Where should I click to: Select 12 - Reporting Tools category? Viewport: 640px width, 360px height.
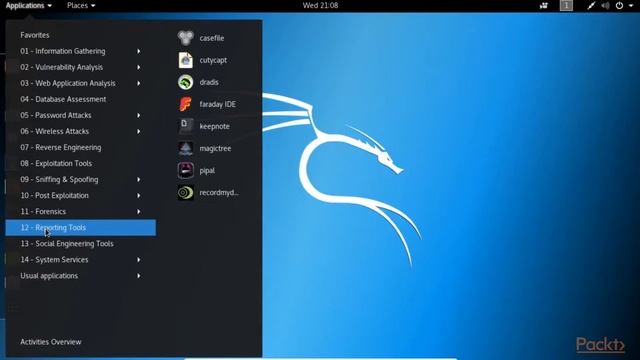tap(81, 227)
